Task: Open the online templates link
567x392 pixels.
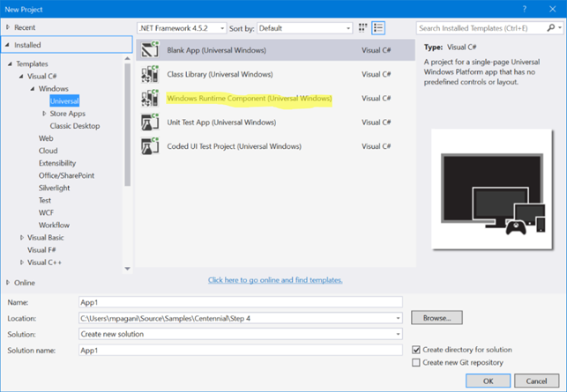Action: [x=275, y=280]
